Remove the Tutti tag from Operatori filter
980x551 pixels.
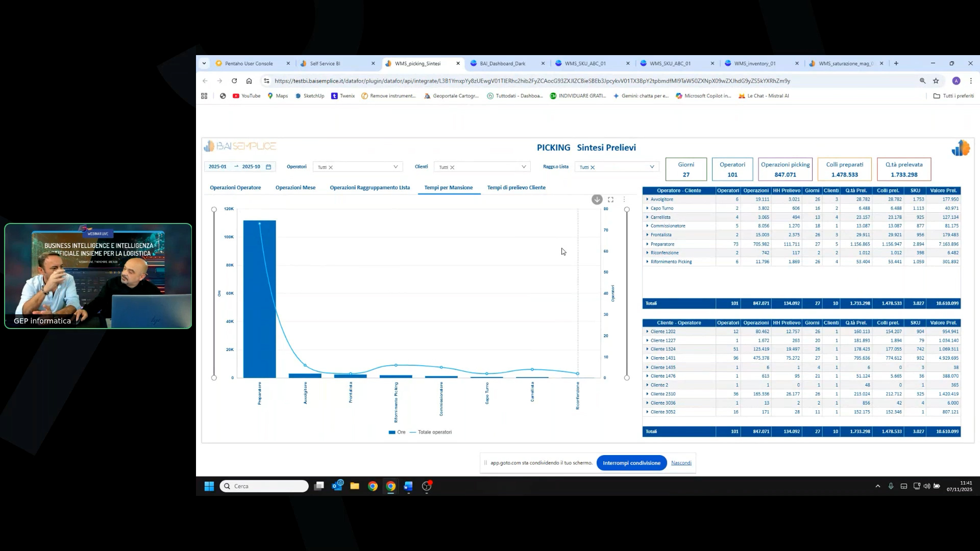point(331,167)
